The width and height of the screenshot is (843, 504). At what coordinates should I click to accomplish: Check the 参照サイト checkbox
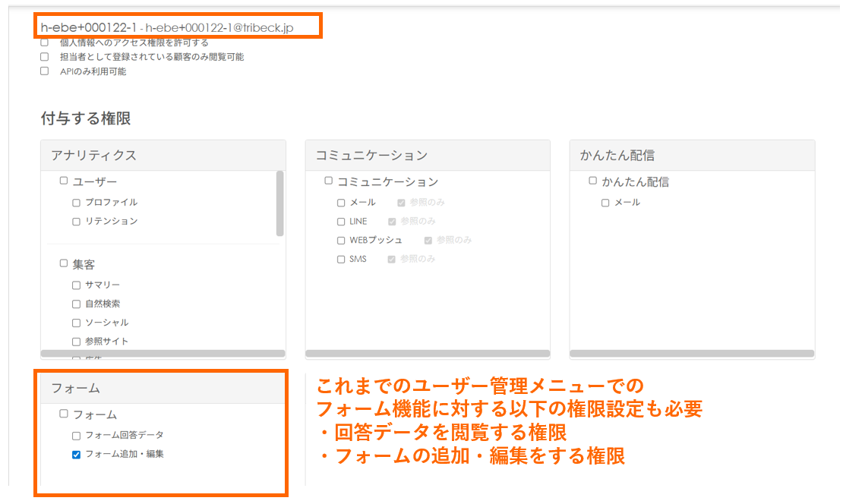tap(76, 342)
